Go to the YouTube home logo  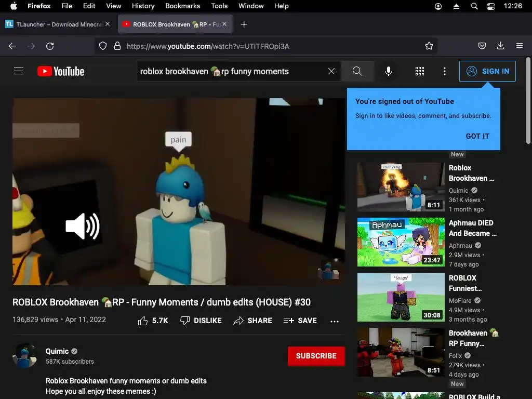click(x=61, y=71)
